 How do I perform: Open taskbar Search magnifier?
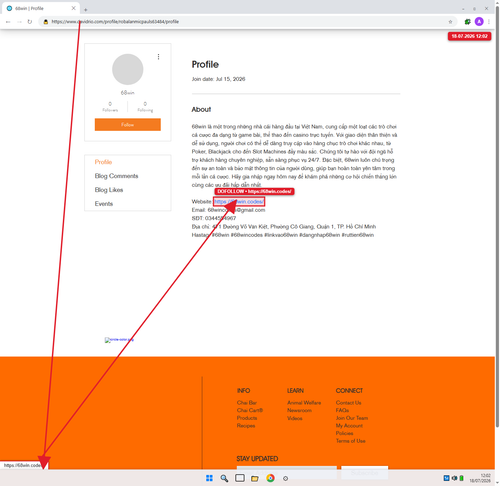pos(224,478)
